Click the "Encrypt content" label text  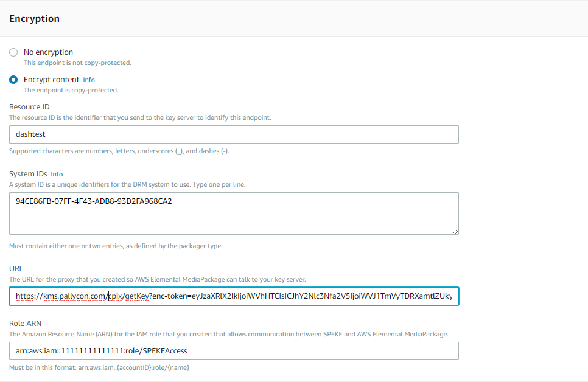[51, 80]
